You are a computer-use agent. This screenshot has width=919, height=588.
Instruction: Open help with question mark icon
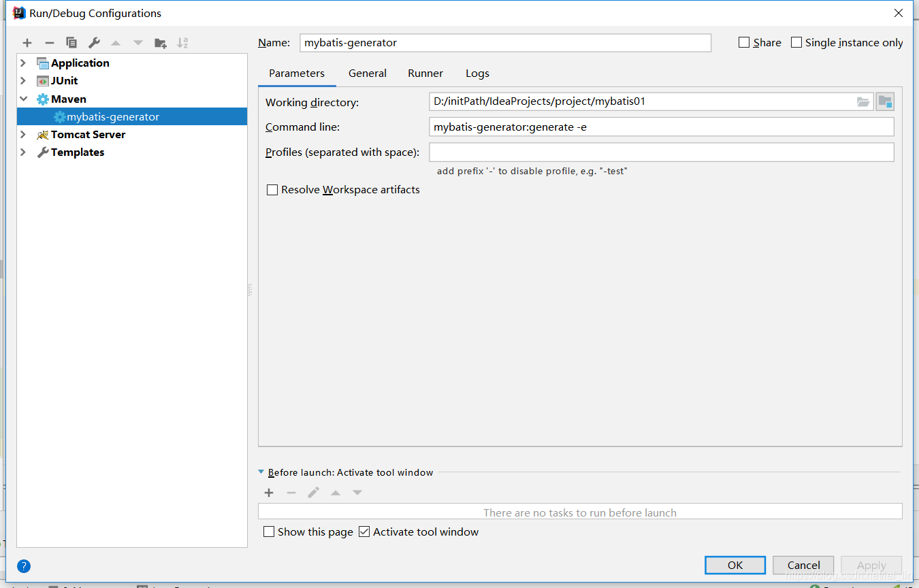pyautogui.click(x=24, y=566)
